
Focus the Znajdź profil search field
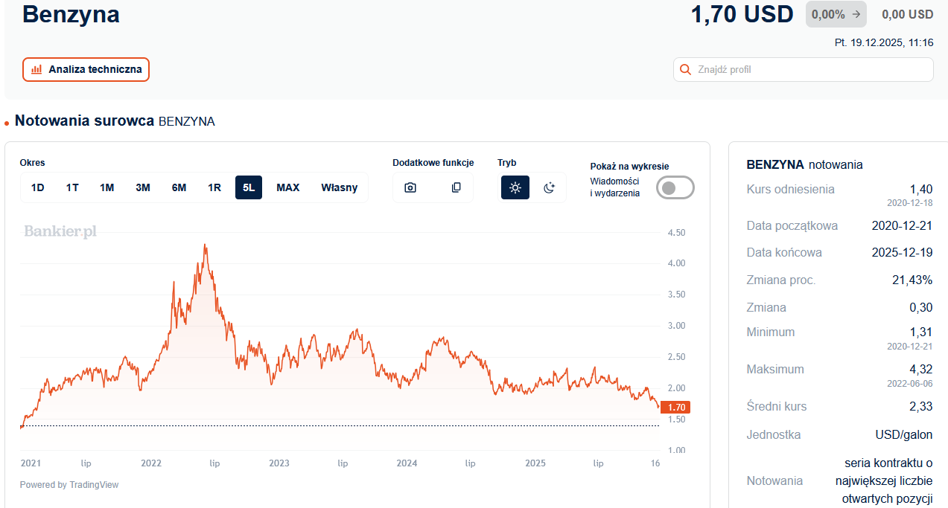pos(804,70)
